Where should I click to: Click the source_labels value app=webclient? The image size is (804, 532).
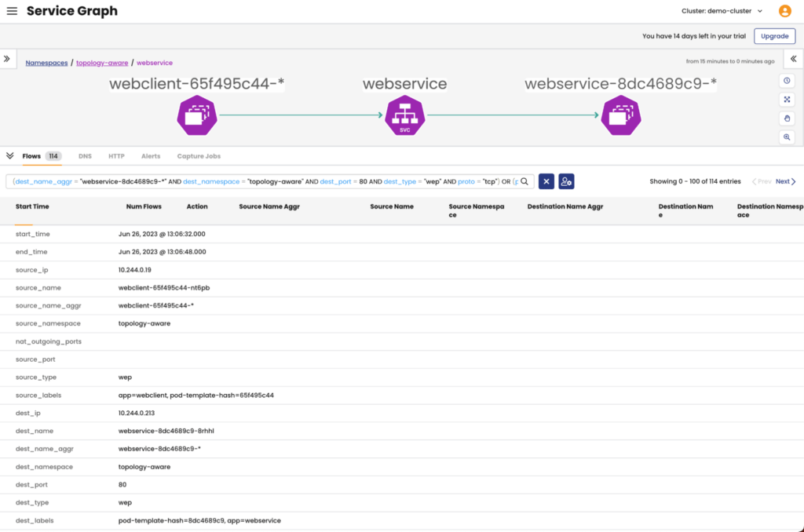pos(143,395)
